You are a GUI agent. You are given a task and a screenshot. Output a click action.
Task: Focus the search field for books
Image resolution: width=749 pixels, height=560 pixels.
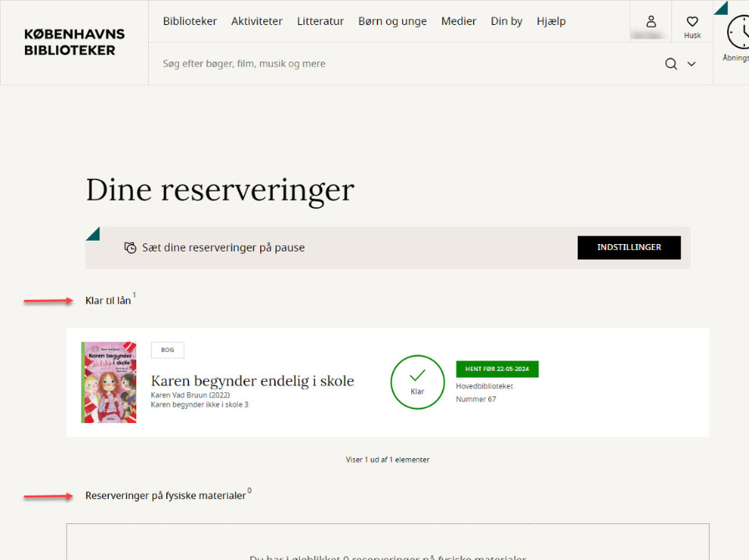click(401, 64)
